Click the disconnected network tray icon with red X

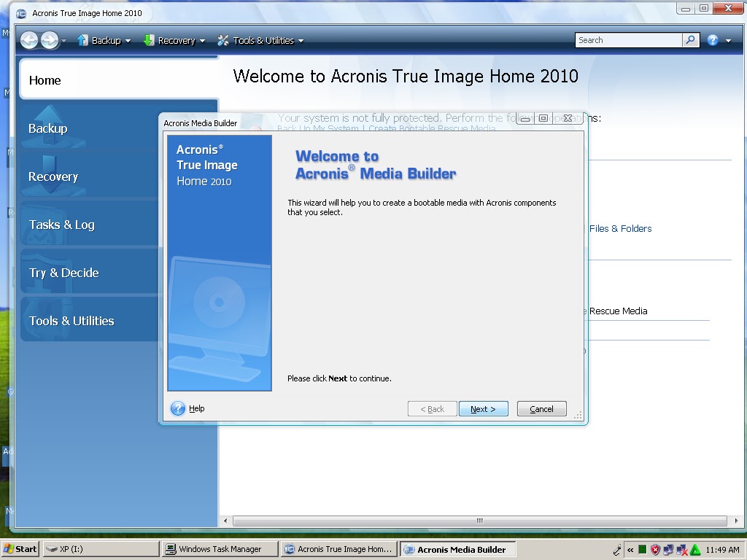click(x=682, y=550)
